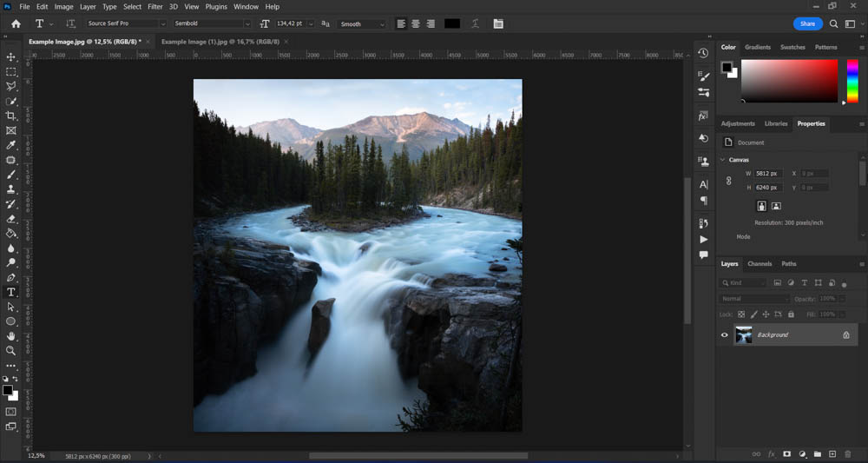Select the Move tool

[x=11, y=56]
